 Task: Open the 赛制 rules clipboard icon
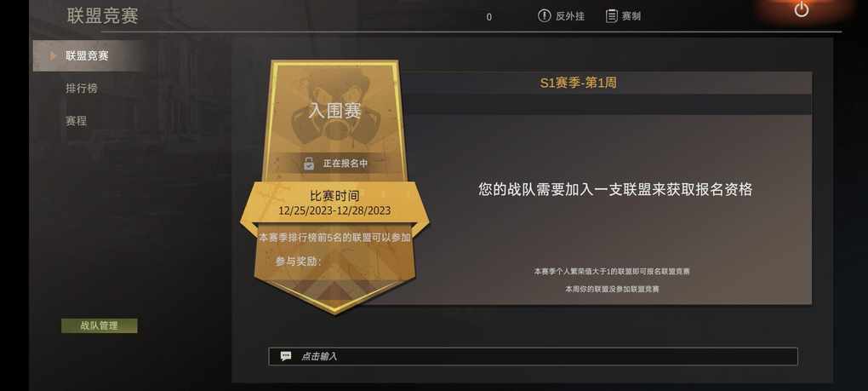click(x=611, y=16)
